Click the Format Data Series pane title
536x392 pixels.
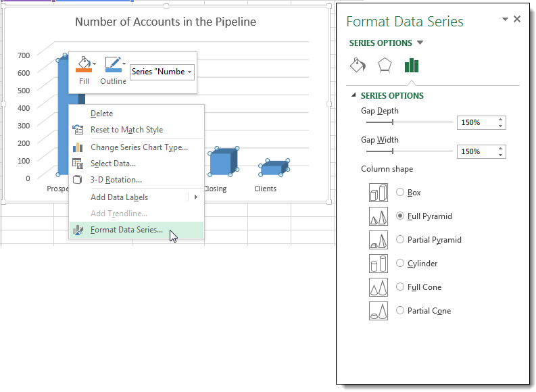pos(405,21)
